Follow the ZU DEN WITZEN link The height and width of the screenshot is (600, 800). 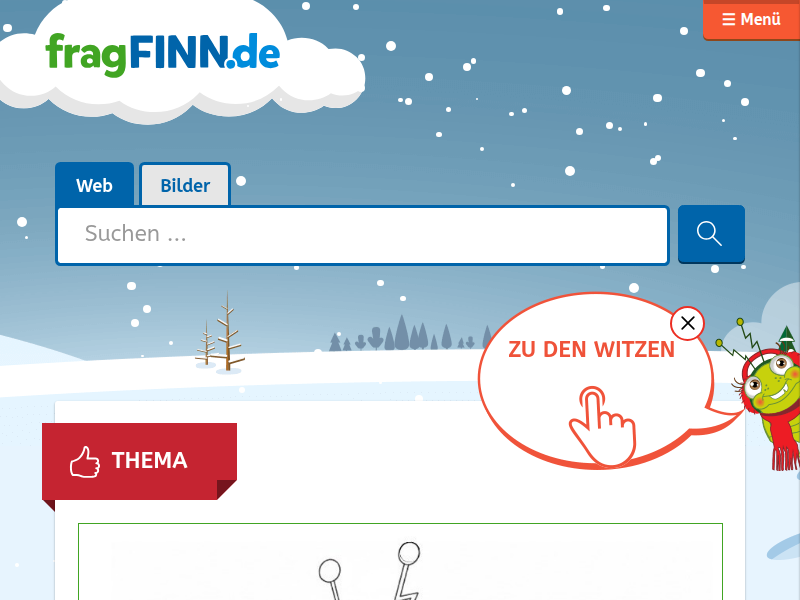point(591,349)
